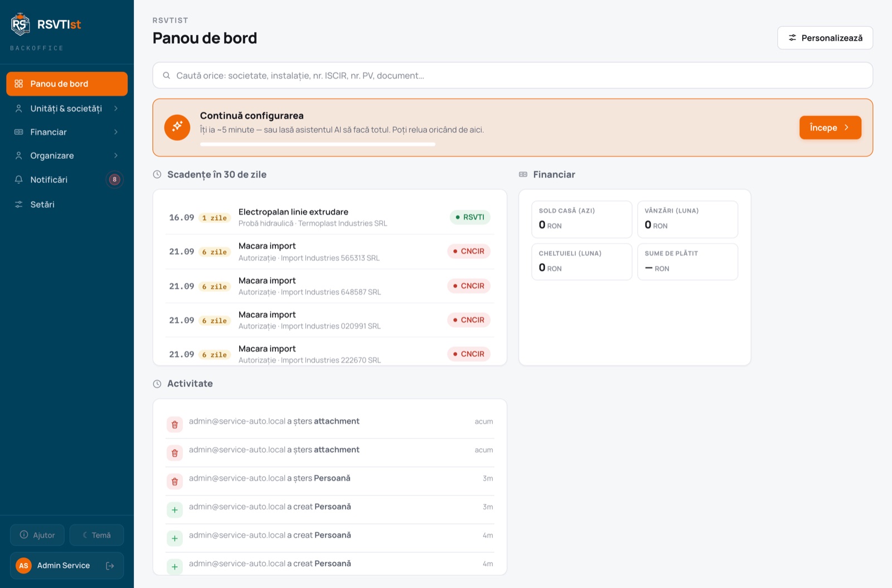892x588 pixels.
Task: Expand the Organizare chevron
Action: (116, 155)
